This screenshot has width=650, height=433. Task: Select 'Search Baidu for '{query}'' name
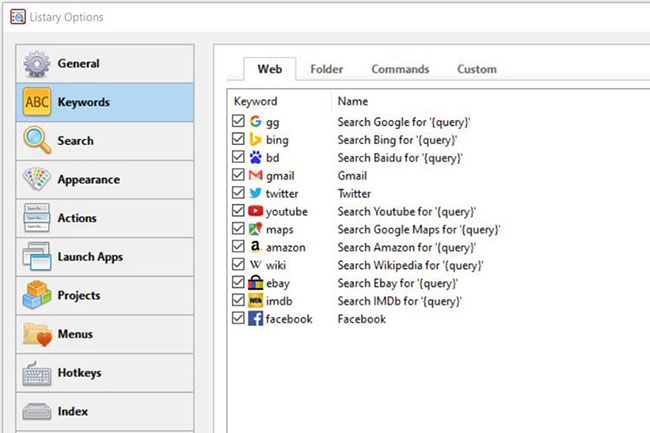click(x=400, y=158)
